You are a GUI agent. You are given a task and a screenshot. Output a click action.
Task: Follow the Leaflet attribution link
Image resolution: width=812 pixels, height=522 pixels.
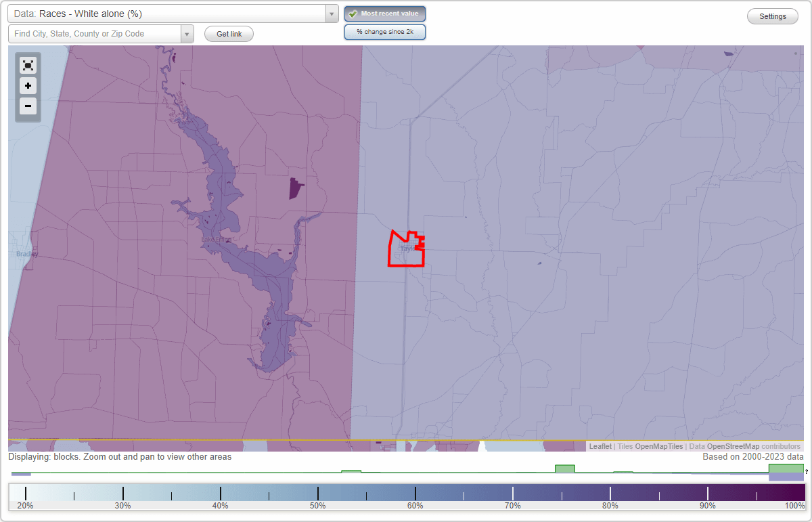click(x=600, y=446)
